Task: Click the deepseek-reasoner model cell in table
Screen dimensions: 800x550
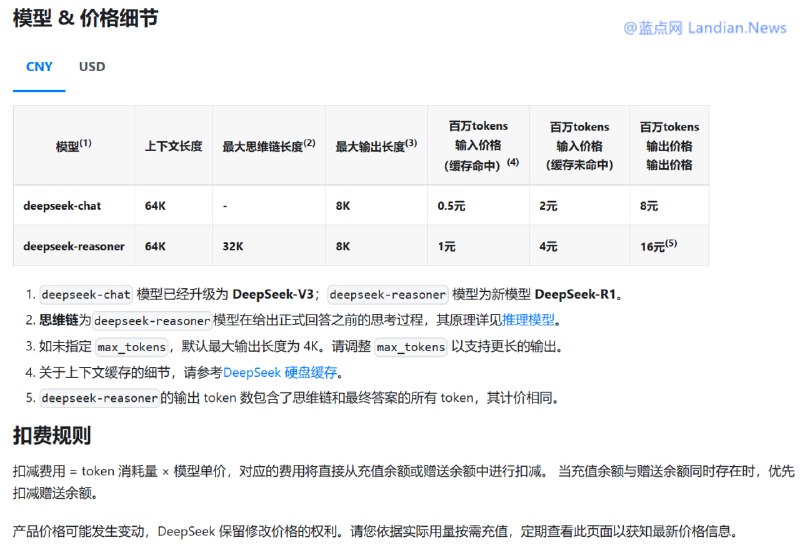Action: (x=74, y=246)
